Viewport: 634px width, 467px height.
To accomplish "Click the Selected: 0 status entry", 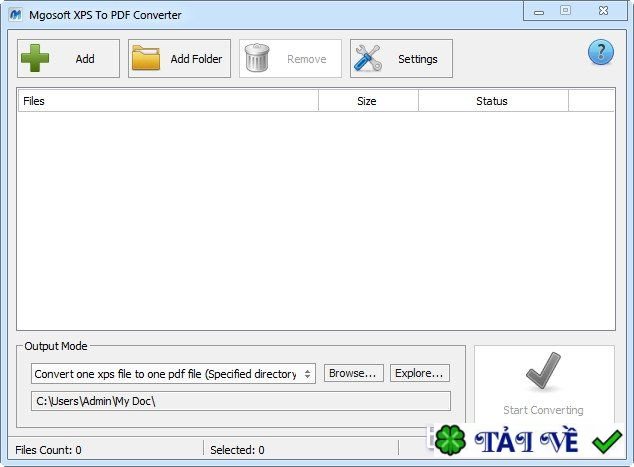I will (237, 450).
